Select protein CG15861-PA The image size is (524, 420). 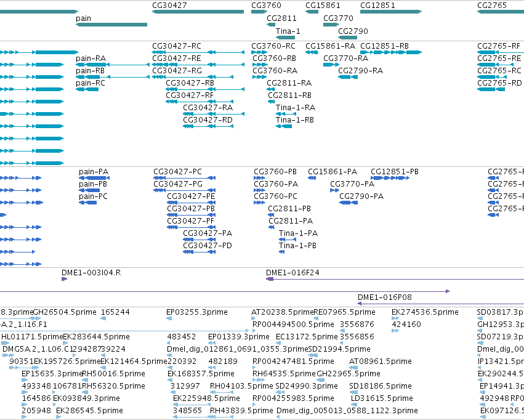point(332,172)
